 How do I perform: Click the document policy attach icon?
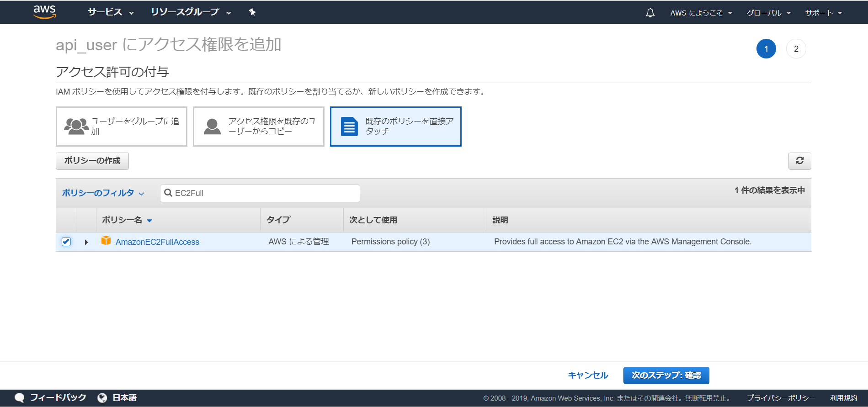(x=350, y=127)
